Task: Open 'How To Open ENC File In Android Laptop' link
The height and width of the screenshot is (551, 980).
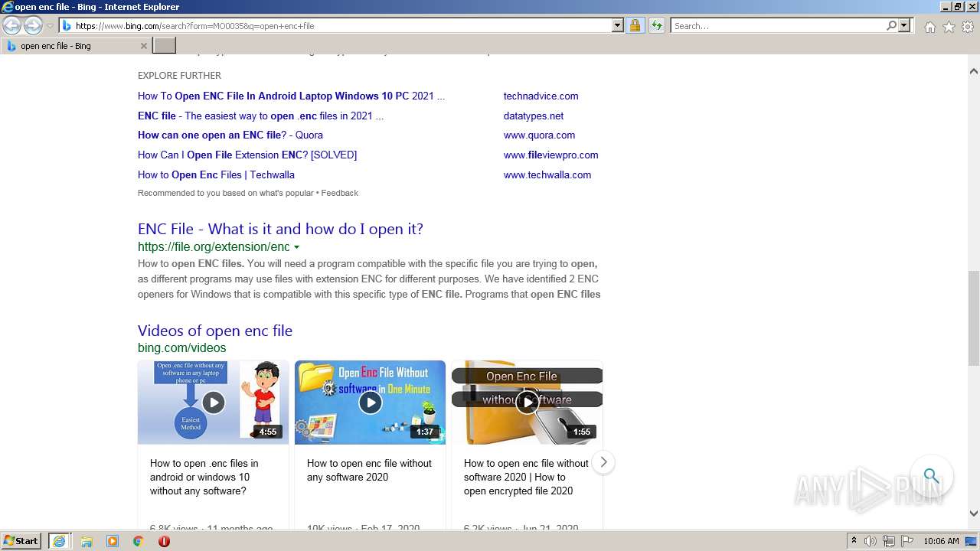Action: (291, 96)
